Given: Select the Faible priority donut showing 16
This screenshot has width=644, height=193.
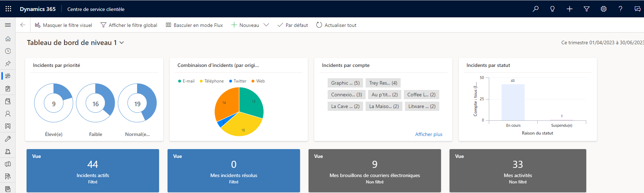Looking at the screenshot, I should point(95,103).
